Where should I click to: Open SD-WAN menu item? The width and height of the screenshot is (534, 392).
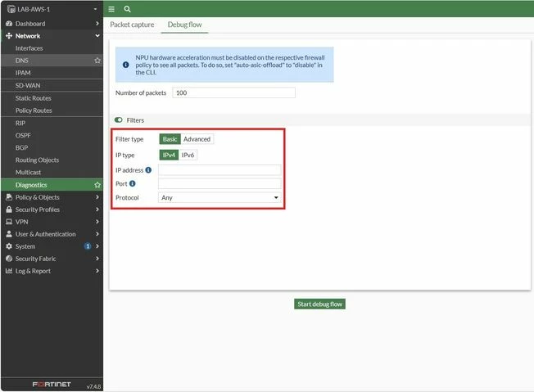click(52, 85)
